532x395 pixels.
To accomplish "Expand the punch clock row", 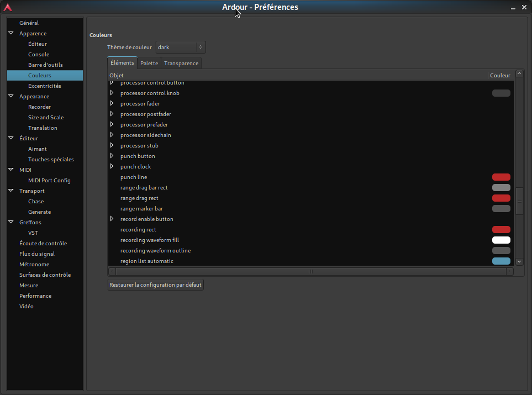I will click(x=112, y=167).
